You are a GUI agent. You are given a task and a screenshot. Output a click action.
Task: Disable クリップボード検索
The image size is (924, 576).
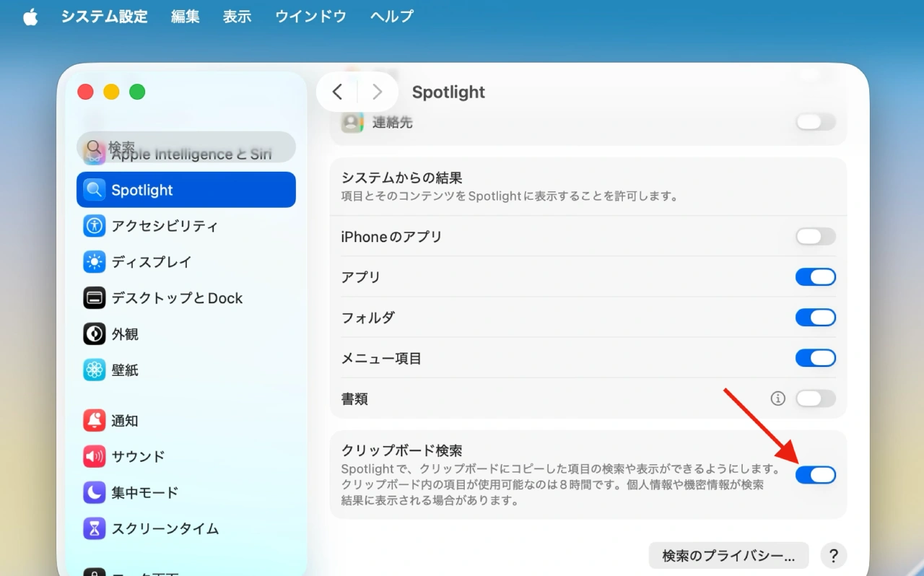pos(816,475)
